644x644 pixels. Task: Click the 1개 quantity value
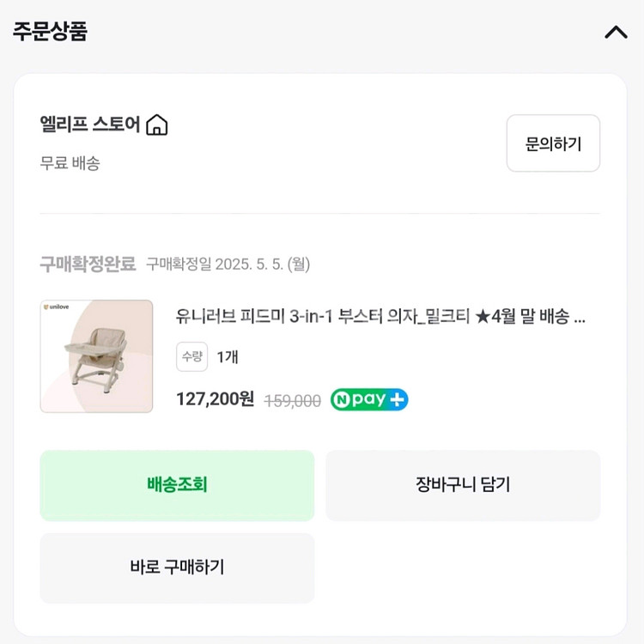coord(228,356)
